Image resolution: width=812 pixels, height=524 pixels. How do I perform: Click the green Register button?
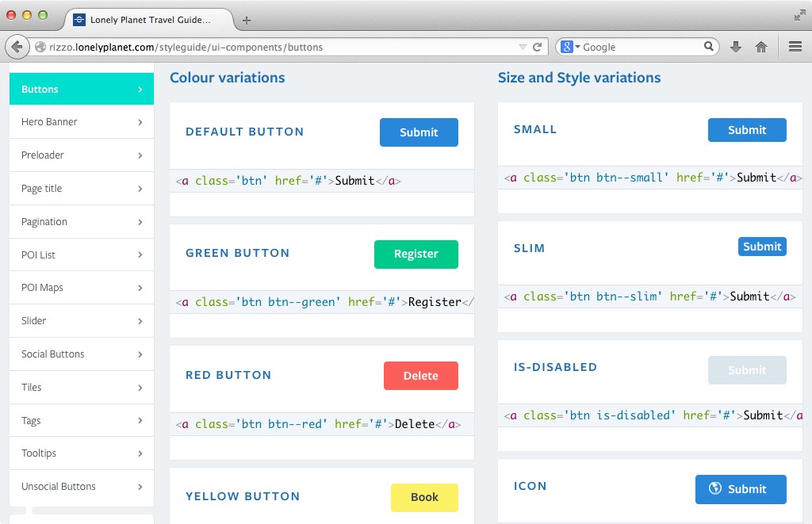[x=416, y=254]
